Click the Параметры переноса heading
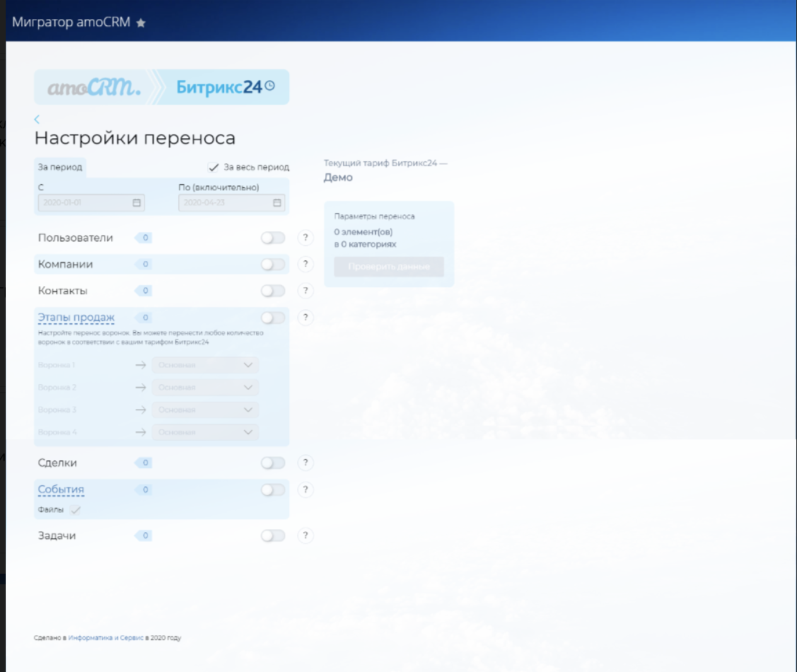The height and width of the screenshot is (672, 797). pos(375,216)
